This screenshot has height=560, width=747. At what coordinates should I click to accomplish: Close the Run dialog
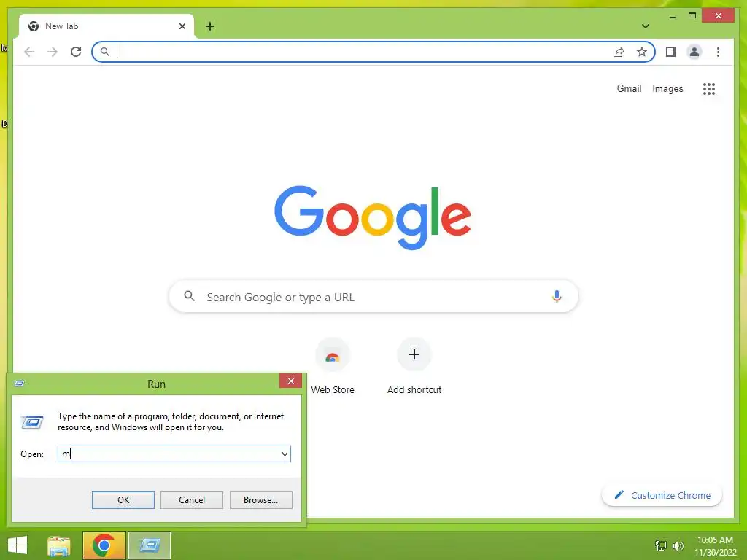point(290,381)
